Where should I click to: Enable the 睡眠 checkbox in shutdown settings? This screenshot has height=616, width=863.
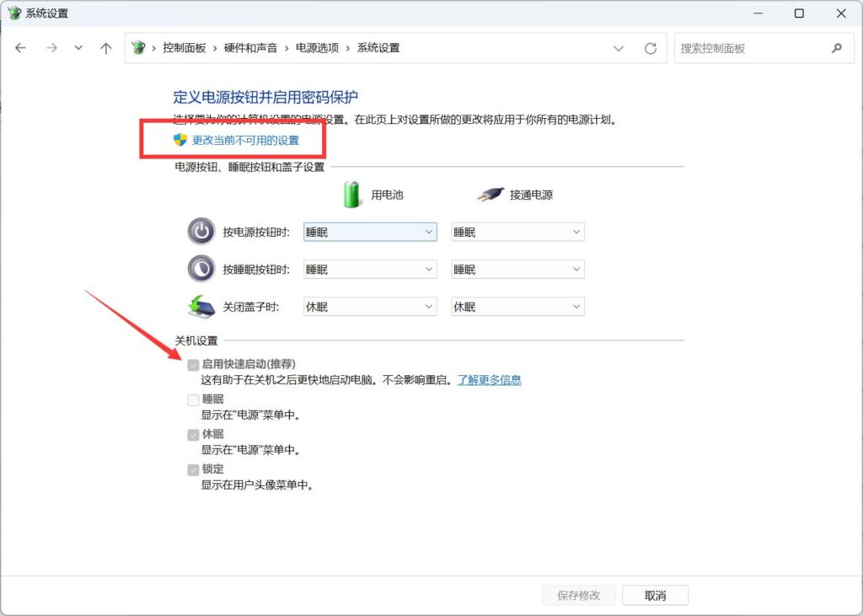[194, 400]
